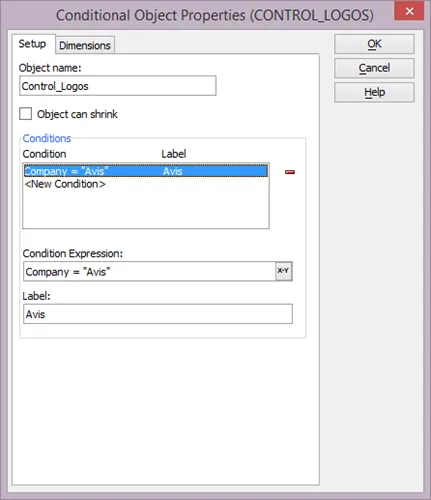Confirm with the OK button

[x=374, y=44]
